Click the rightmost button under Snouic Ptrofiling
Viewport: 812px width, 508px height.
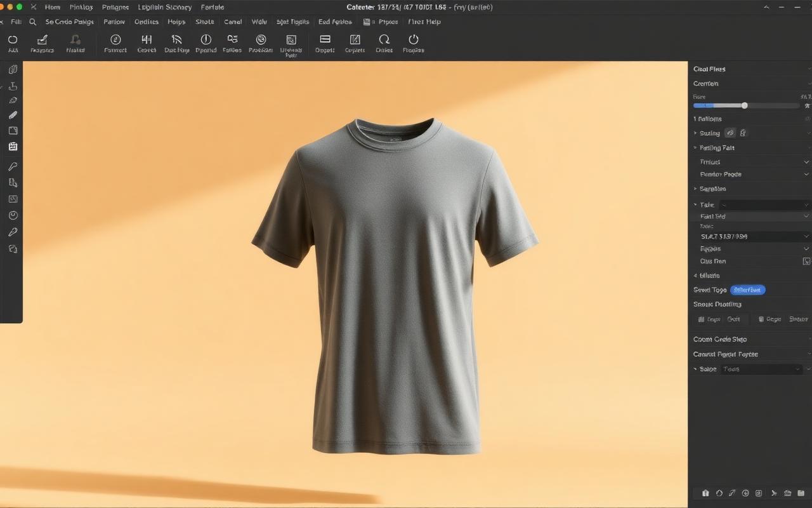click(x=798, y=319)
